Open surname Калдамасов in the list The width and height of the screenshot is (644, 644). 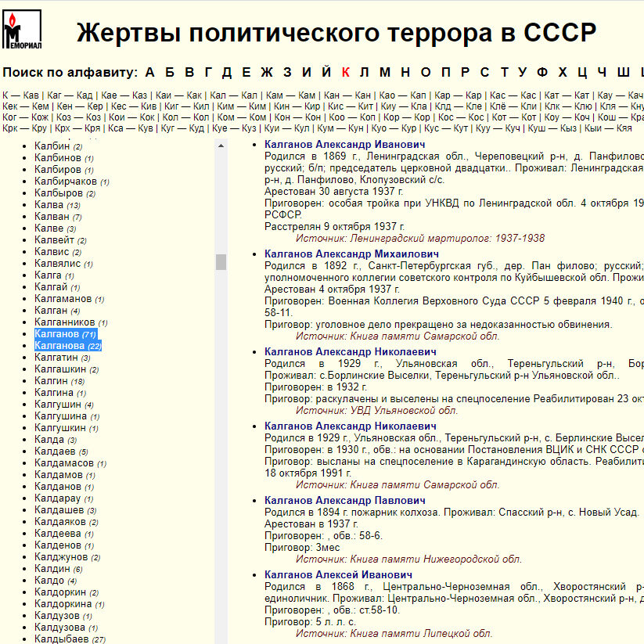[x=64, y=464]
